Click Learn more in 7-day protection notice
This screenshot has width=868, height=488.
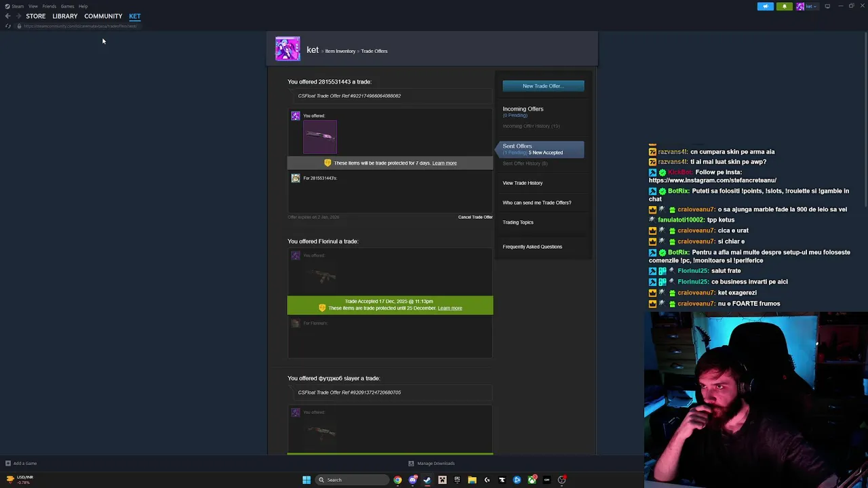point(444,163)
